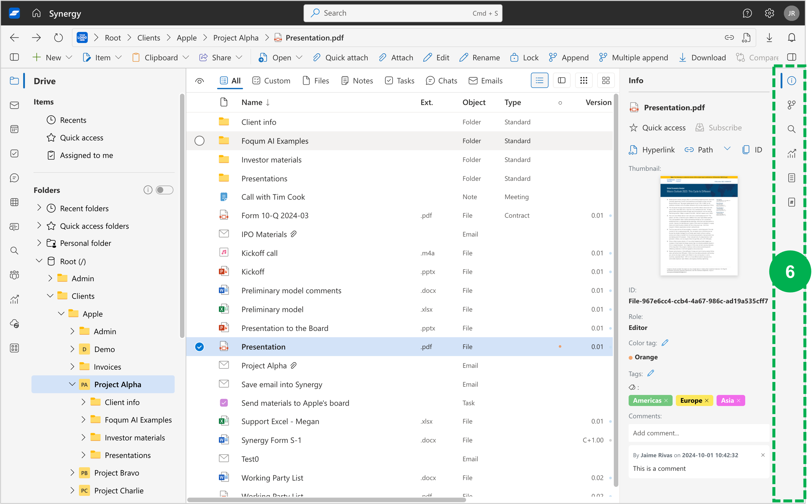Screen dimensions: 812x504
Task: Open the document notes icon in right rail
Action: coord(791,178)
